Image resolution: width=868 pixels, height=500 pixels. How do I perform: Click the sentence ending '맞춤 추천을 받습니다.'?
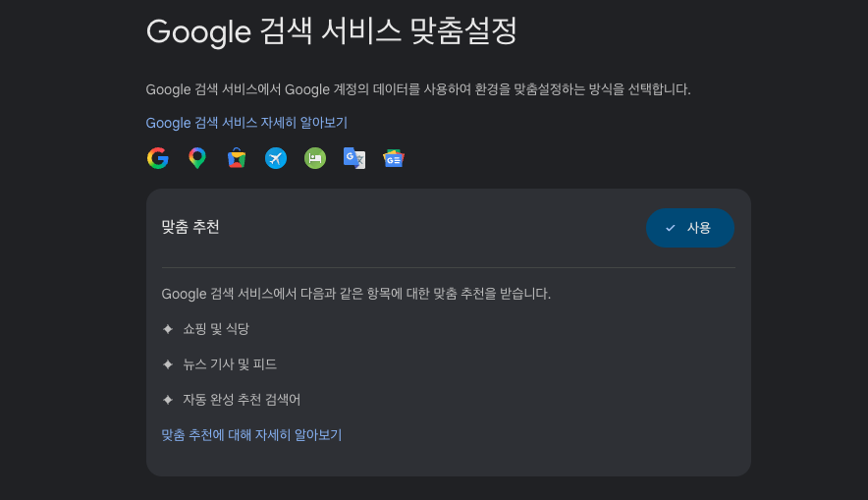click(356, 294)
